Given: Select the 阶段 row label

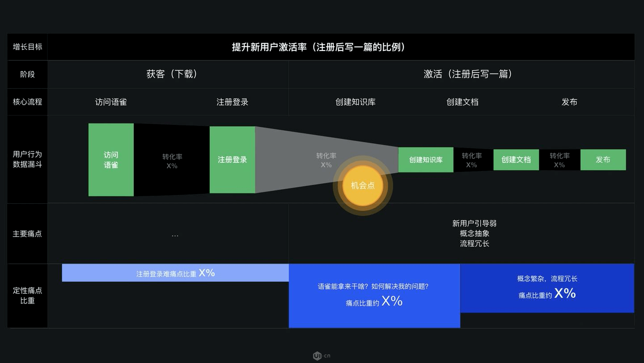Looking at the screenshot, I should pos(28,74).
